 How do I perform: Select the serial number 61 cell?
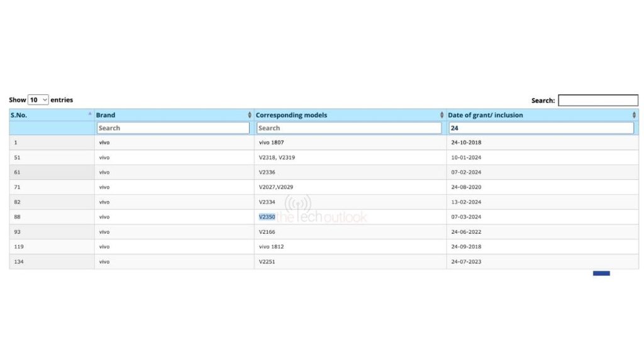[18, 172]
